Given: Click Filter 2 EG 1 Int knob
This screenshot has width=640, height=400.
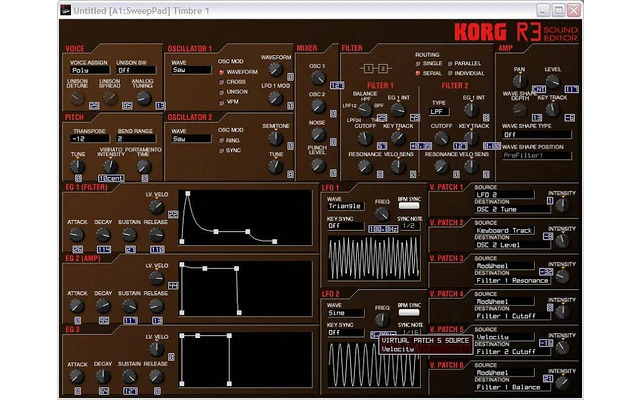Looking at the screenshot, I should [471, 109].
